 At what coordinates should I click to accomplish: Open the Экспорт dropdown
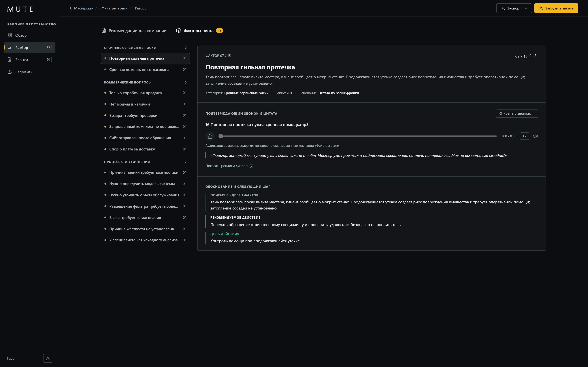[x=514, y=8]
